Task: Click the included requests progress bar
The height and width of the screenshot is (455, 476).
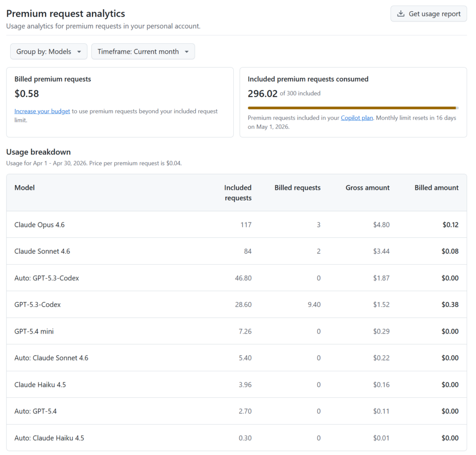Action: (x=353, y=108)
